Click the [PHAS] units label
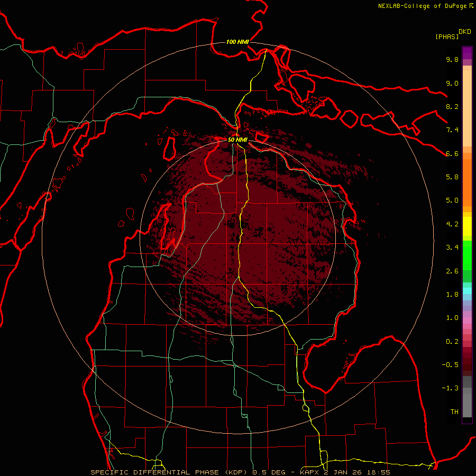This screenshot has height=476, width=476. click(x=447, y=36)
